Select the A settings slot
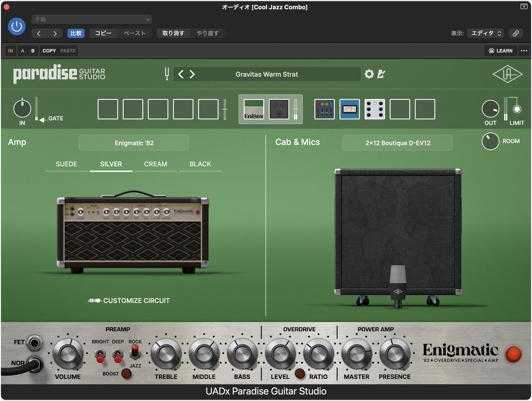532x401 pixels. 23,51
